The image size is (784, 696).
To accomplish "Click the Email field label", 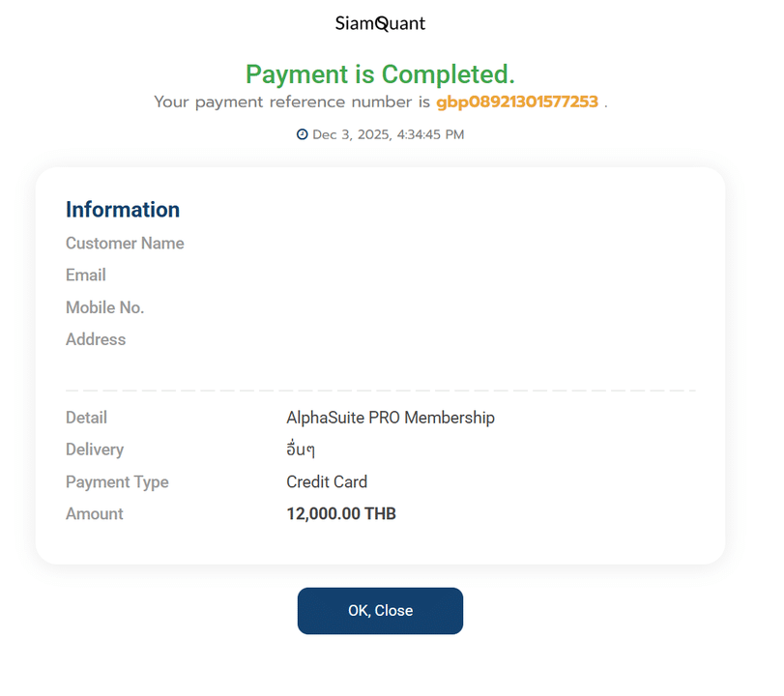I will click(x=86, y=275).
